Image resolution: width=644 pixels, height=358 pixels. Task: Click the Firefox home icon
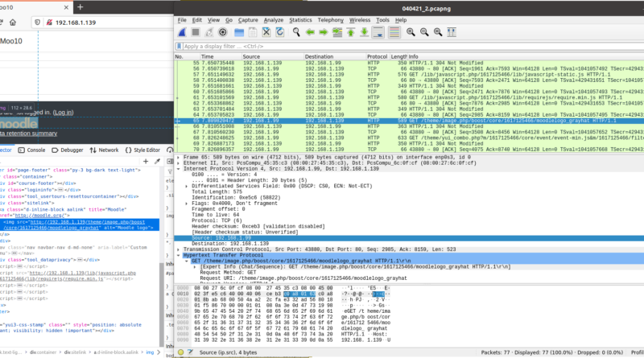pyautogui.click(x=13, y=23)
